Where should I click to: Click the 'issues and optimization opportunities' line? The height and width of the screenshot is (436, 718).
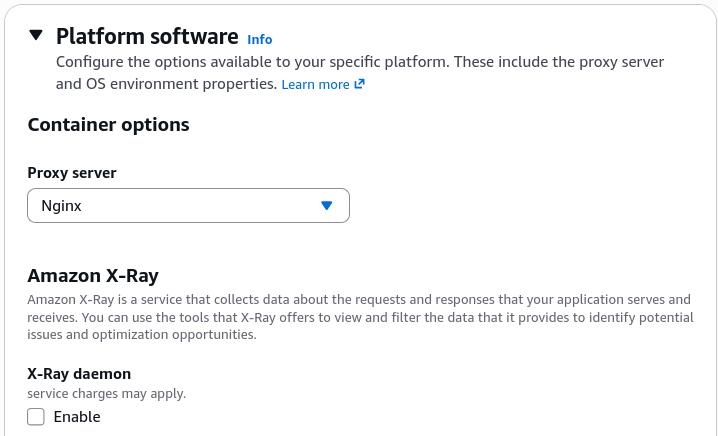142,335
